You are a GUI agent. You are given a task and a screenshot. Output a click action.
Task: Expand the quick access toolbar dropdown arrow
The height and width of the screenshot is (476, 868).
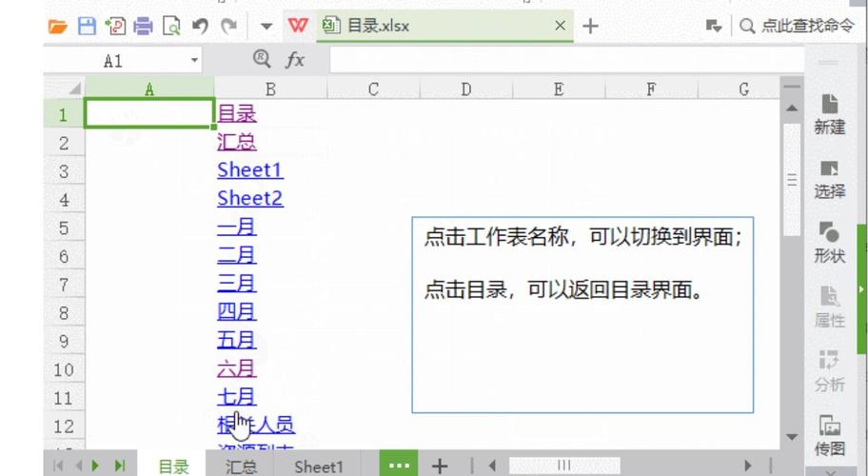(x=266, y=26)
